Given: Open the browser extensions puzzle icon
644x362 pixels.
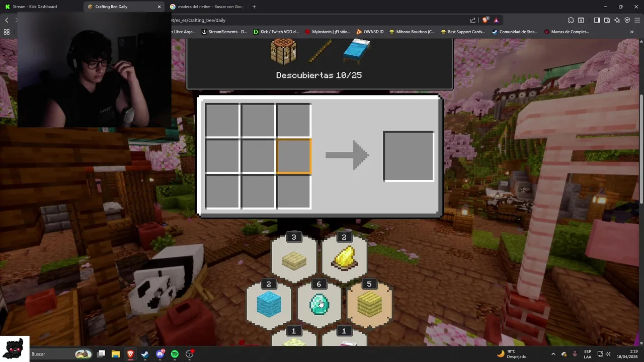Looking at the screenshot, I should click(571, 20).
